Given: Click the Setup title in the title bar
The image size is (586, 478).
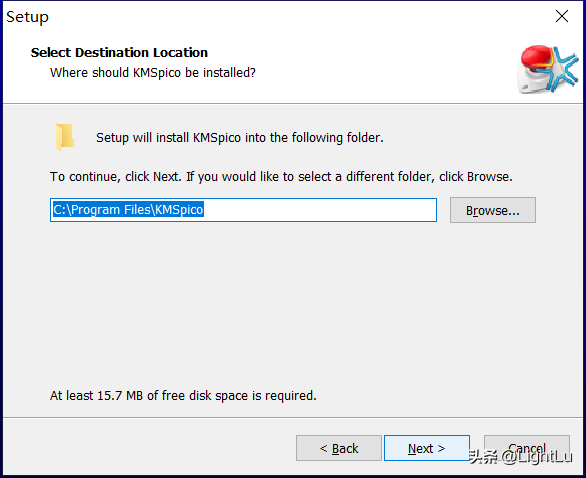Looking at the screenshot, I should pos(27,17).
